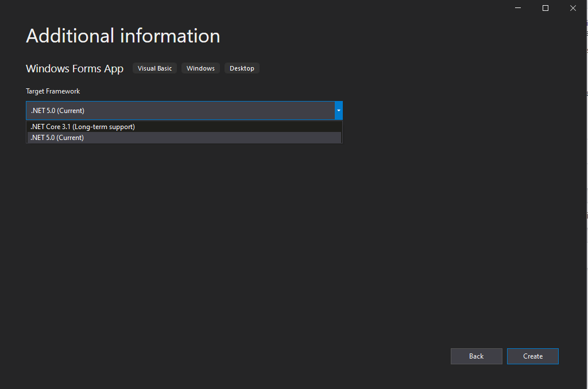Click the Windows Forms App heading
This screenshot has width=588, height=389.
point(75,69)
